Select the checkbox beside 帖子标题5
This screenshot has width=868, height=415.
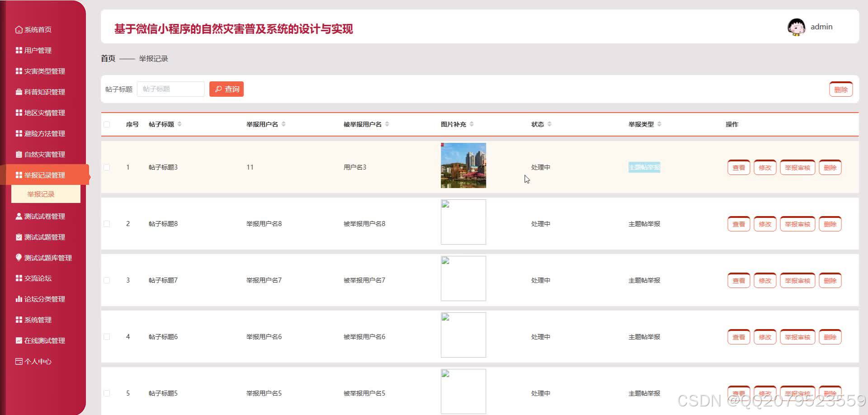point(107,393)
